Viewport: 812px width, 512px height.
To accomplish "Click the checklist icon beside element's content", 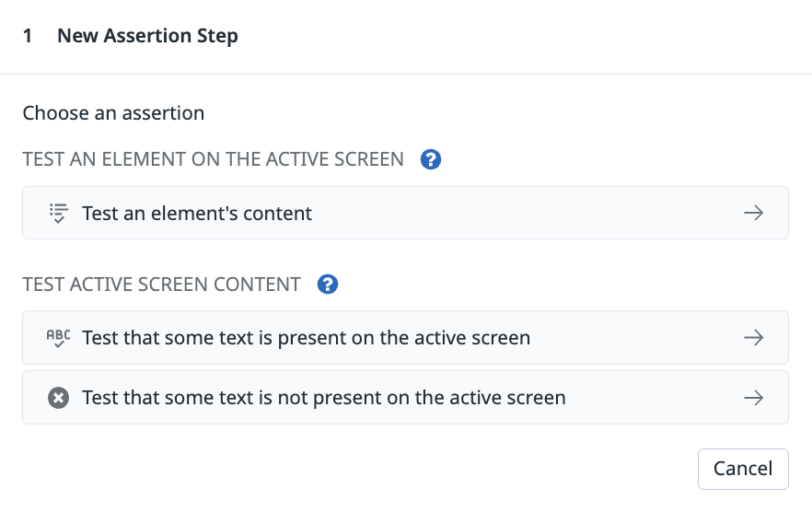I will [x=59, y=213].
